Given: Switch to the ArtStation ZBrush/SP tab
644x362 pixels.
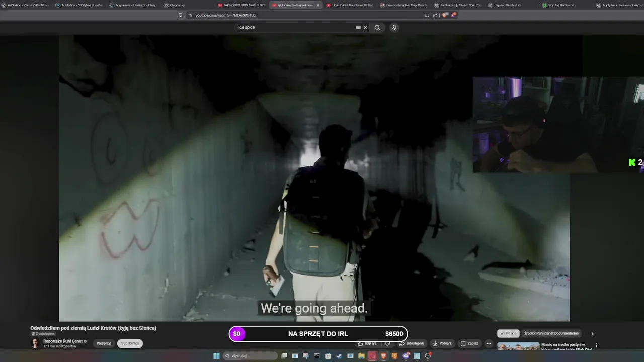Looking at the screenshot, I should (25, 5).
